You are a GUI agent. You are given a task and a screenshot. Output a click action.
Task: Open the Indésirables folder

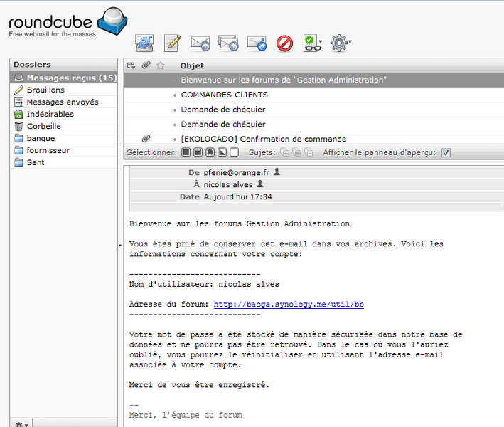pyautogui.click(x=64, y=115)
